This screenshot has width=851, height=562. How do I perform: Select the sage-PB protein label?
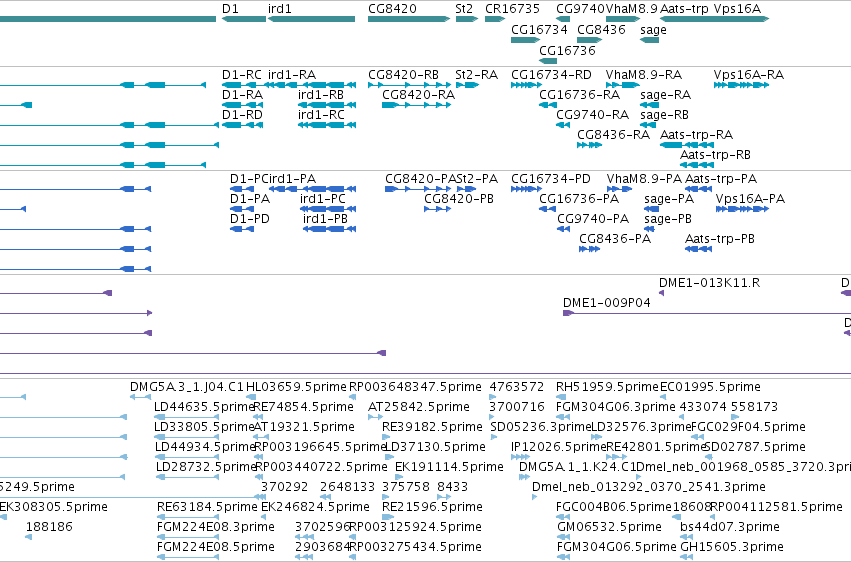coord(668,219)
